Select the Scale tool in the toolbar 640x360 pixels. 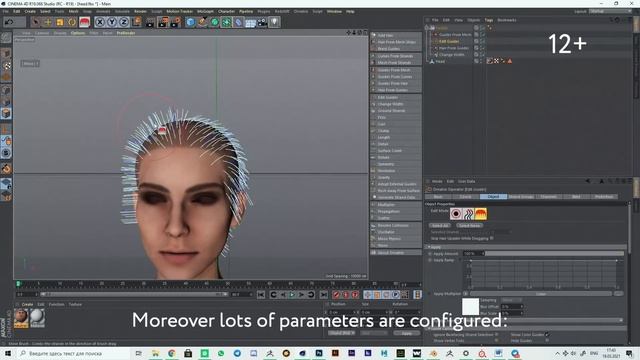tap(60, 22)
